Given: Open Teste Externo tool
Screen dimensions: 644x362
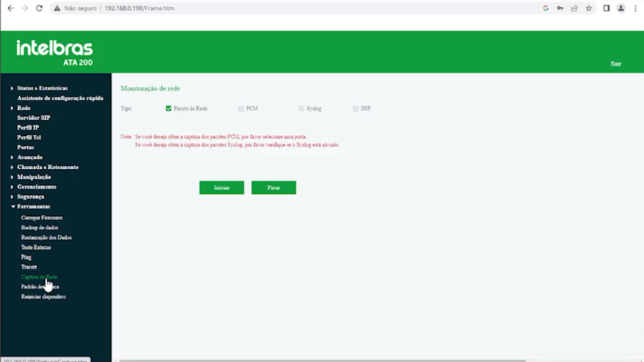Looking at the screenshot, I should (x=36, y=247).
